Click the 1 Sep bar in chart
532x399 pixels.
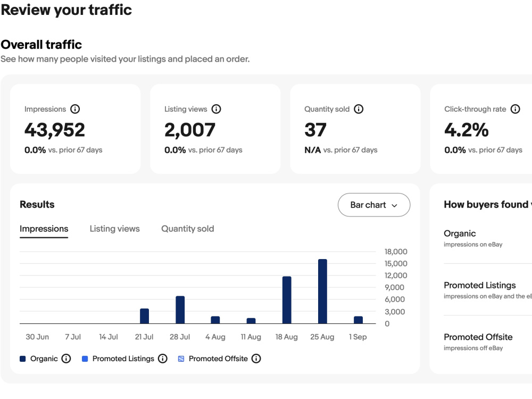(358, 320)
